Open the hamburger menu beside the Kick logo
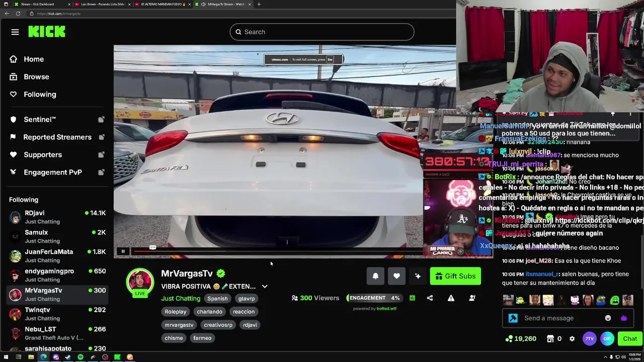Screen dimensions: 644x362 point(15,32)
